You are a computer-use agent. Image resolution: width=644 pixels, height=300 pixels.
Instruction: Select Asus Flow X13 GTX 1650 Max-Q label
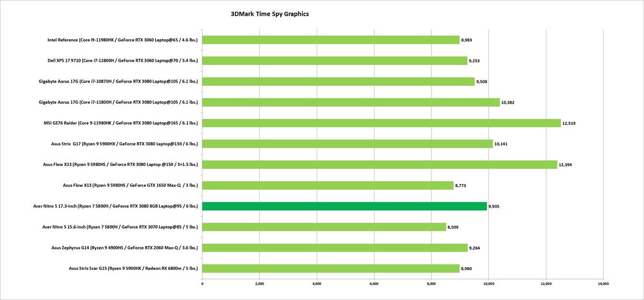click(130, 186)
